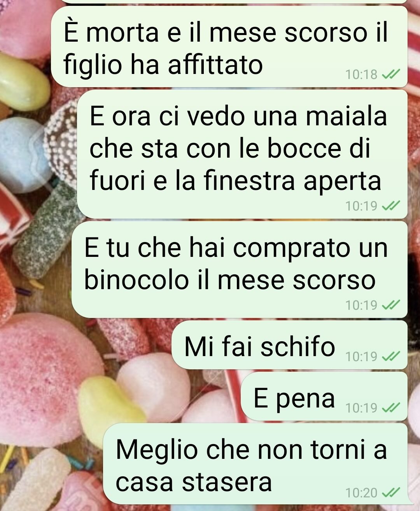420x511 pixels.
Task: Tap the 10:19 timestamp next to 'E pena'
Action: [x=361, y=408]
